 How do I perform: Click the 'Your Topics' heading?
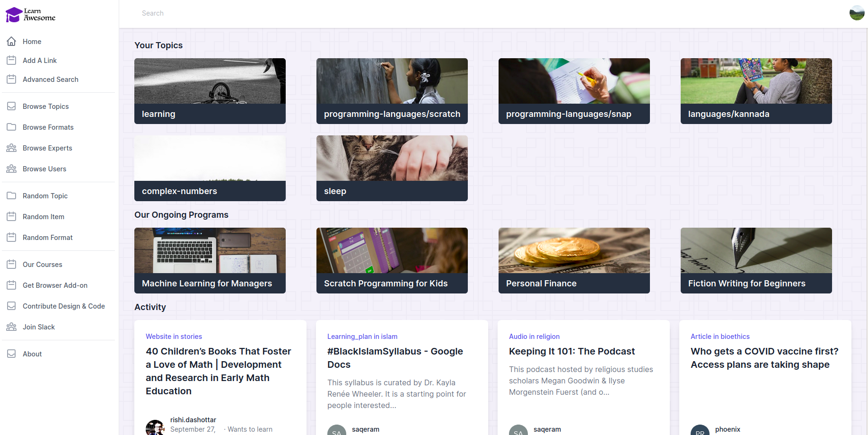click(158, 45)
